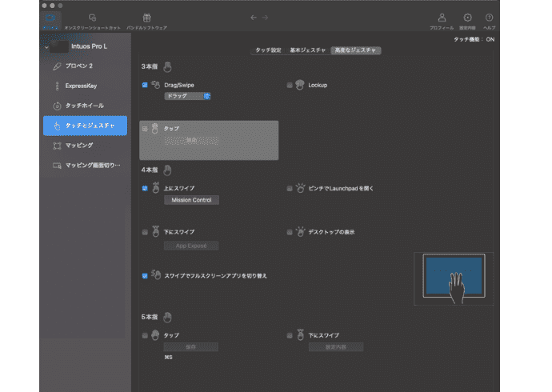Uncheck スワイプでフルスクリーンアプリを切り替え
This screenshot has height=392, width=552.
(x=144, y=275)
